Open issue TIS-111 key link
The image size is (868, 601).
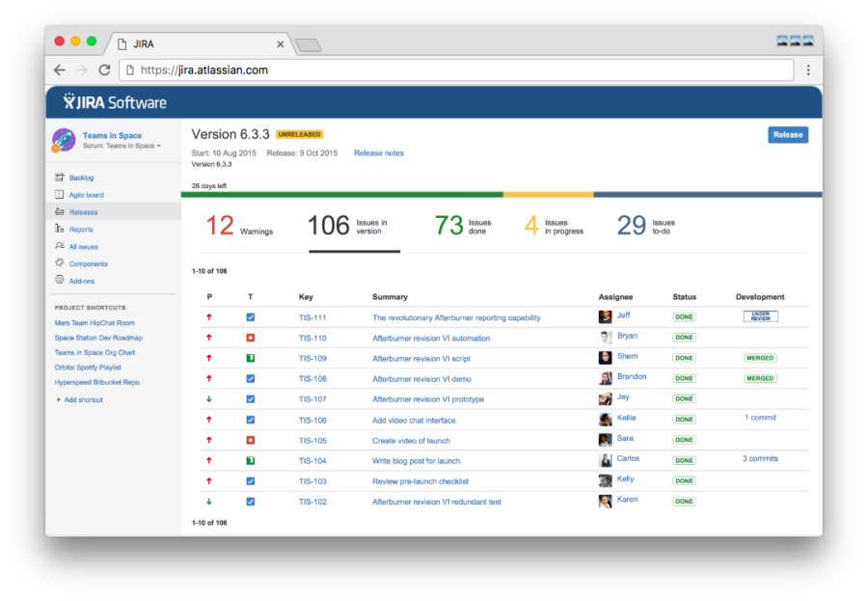point(312,317)
